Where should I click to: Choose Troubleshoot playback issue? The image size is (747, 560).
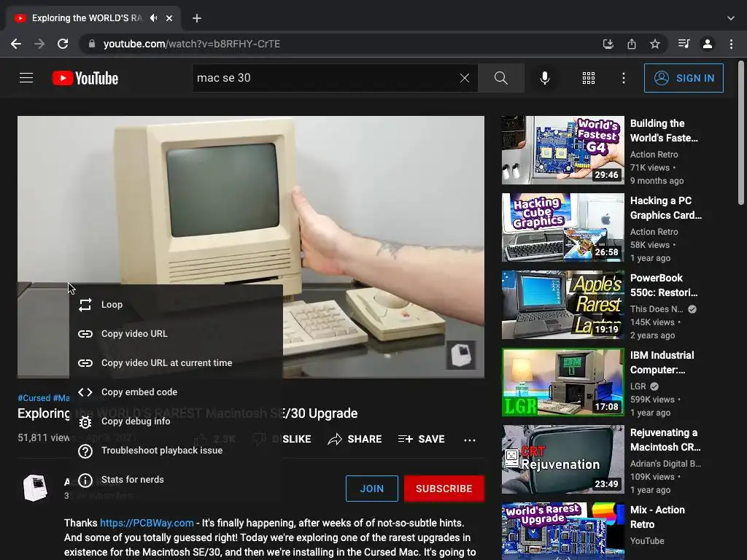point(176,451)
